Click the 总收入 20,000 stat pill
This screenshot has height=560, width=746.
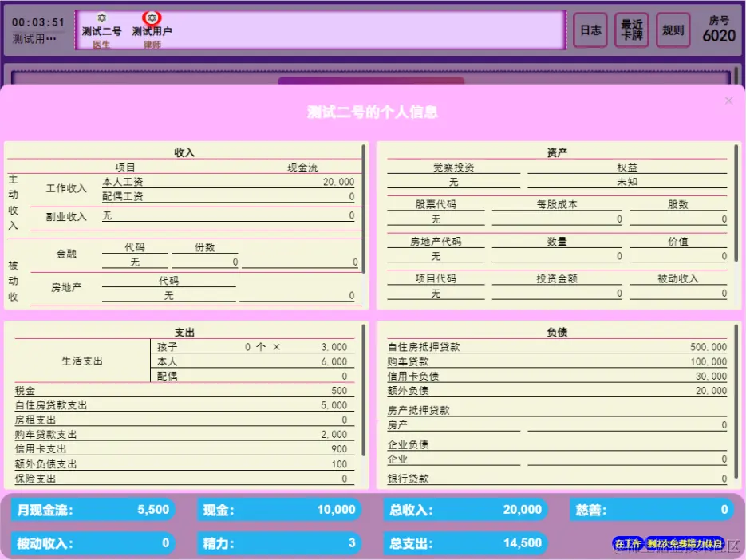click(x=465, y=510)
